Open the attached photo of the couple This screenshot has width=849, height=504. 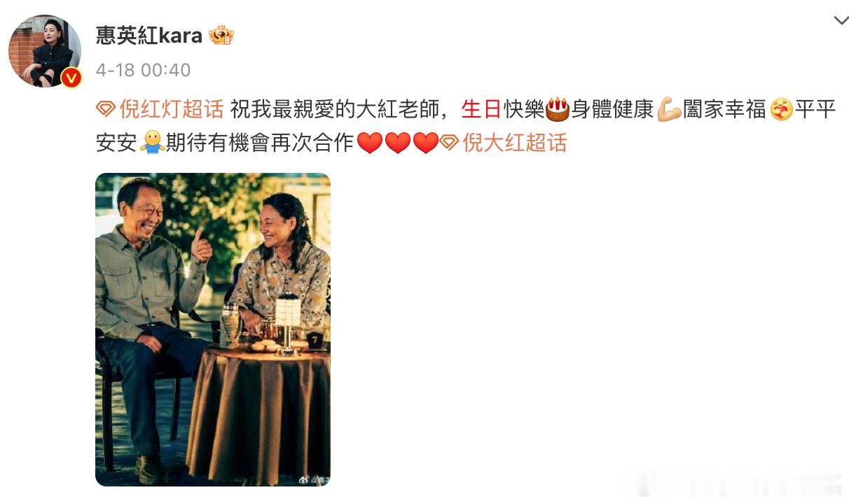[213, 330]
